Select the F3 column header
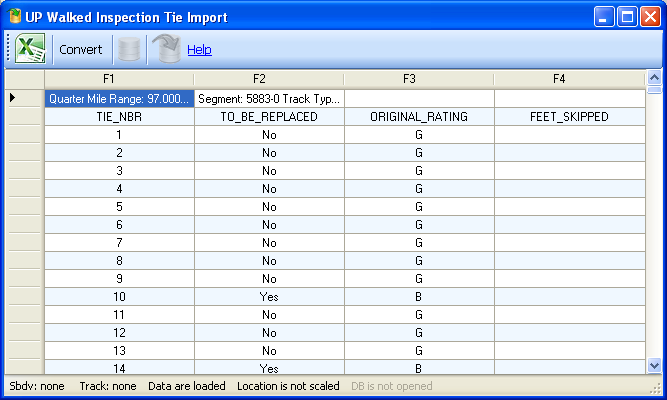 coord(418,78)
